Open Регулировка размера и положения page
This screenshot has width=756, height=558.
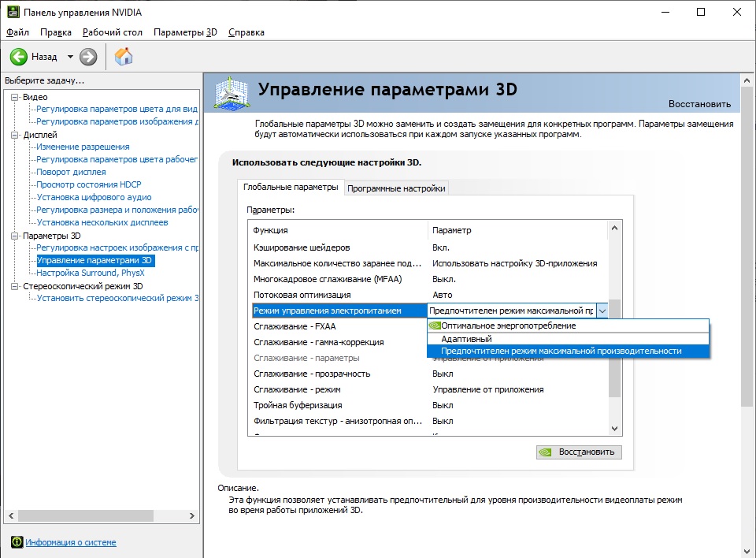(117, 210)
